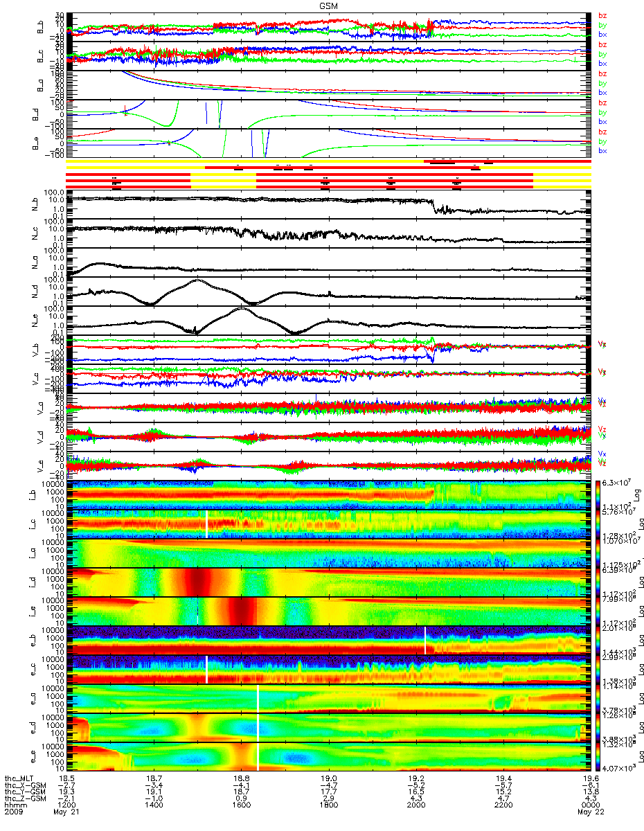Click the i_d ion spectrogram axis label
Image resolution: width=644 pixels, height=831 pixels.
[33, 582]
